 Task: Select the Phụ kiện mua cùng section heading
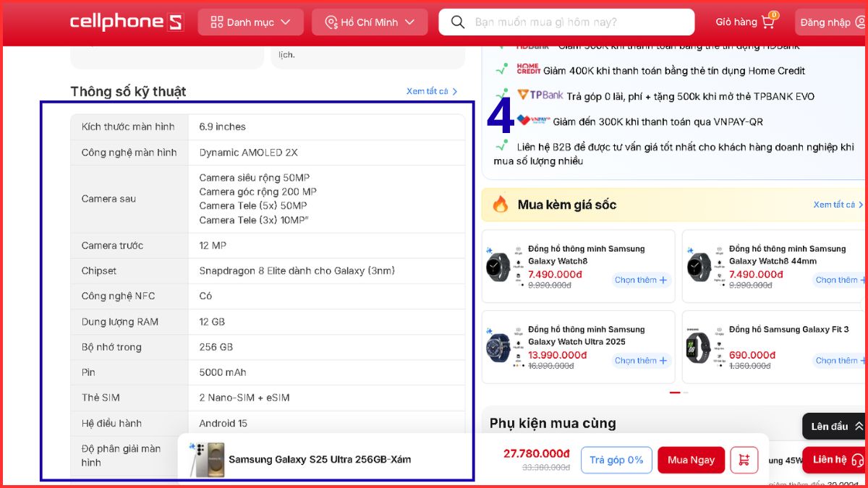pyautogui.click(x=554, y=423)
